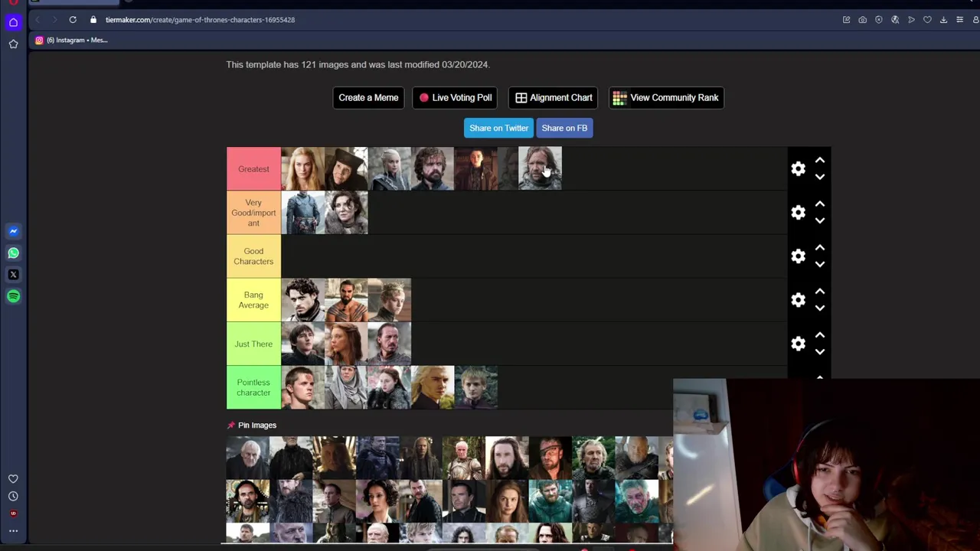The width and height of the screenshot is (980, 551).
Task: Click the tiermaker.com URL address field
Action: click(200, 20)
